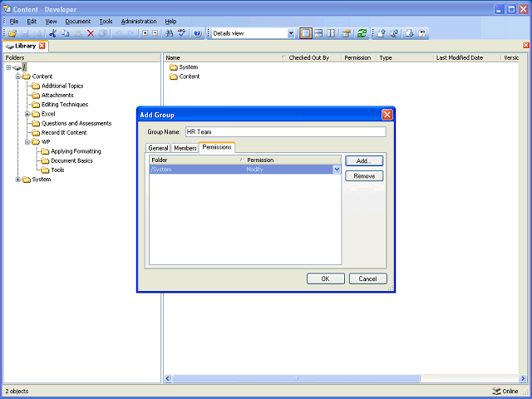Click the Online status icon in status bar
The image size is (532, 399).
tap(497, 391)
